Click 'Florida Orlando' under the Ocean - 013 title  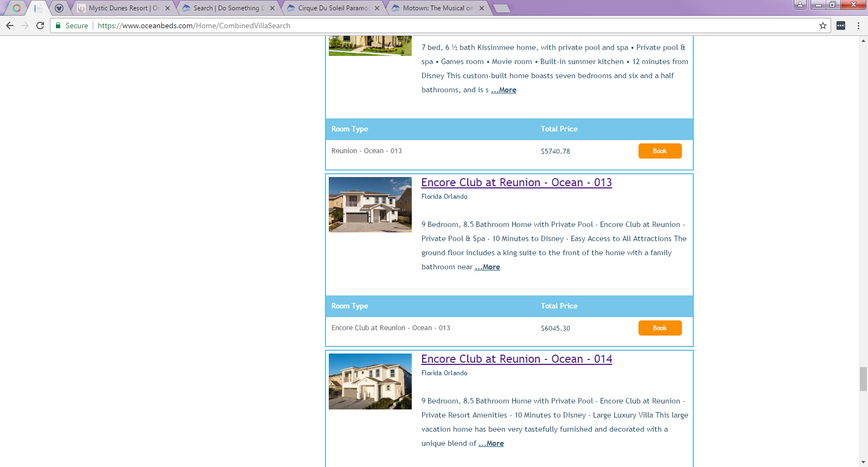(x=444, y=197)
